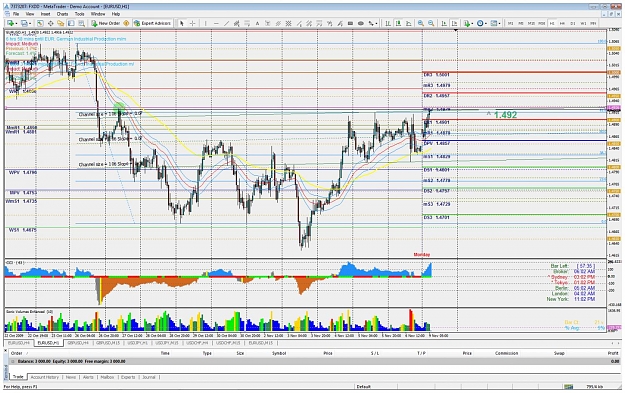Image resolution: width=625 pixels, height=393 pixels.
Task: Toggle the Terminal window icon
Action: 71,23
